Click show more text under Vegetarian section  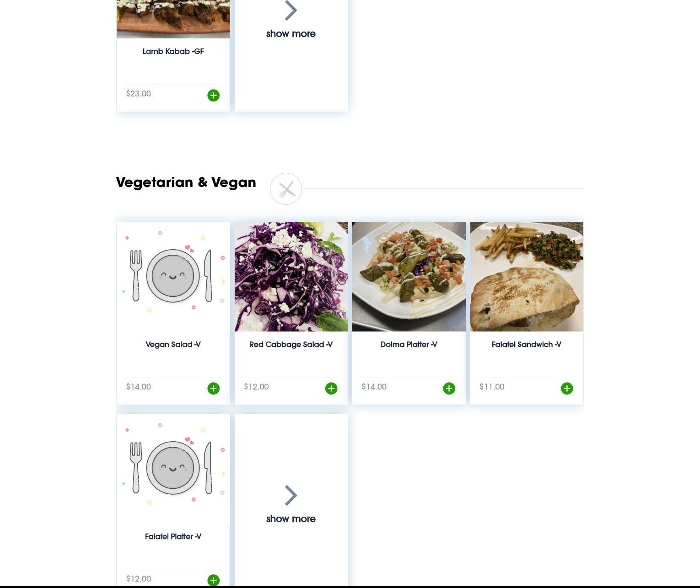tap(291, 519)
